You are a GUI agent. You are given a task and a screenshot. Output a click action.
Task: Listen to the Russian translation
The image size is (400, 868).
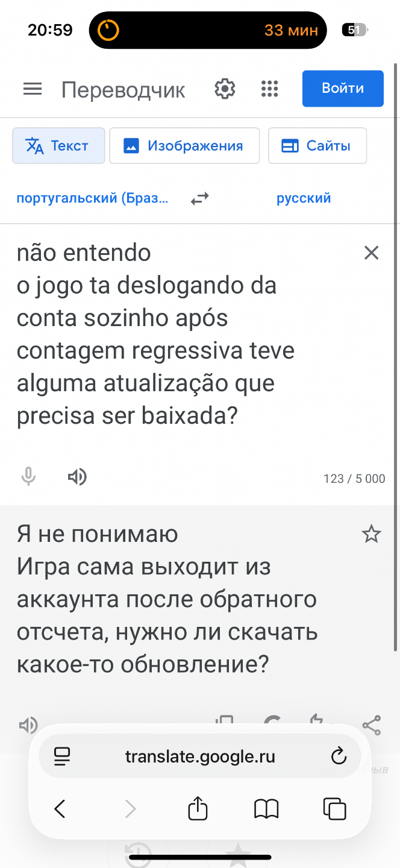point(28,725)
